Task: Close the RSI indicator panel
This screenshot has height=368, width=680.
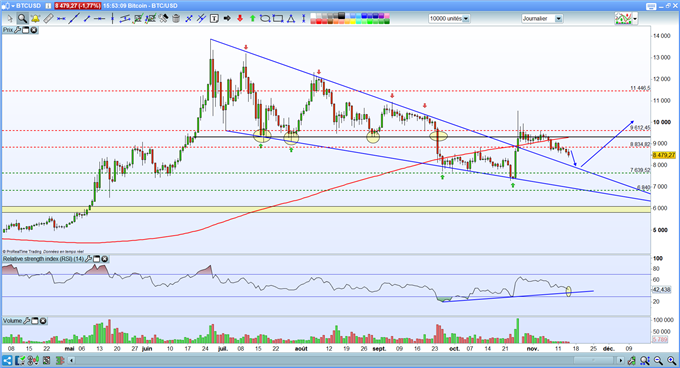Action: tap(105, 259)
